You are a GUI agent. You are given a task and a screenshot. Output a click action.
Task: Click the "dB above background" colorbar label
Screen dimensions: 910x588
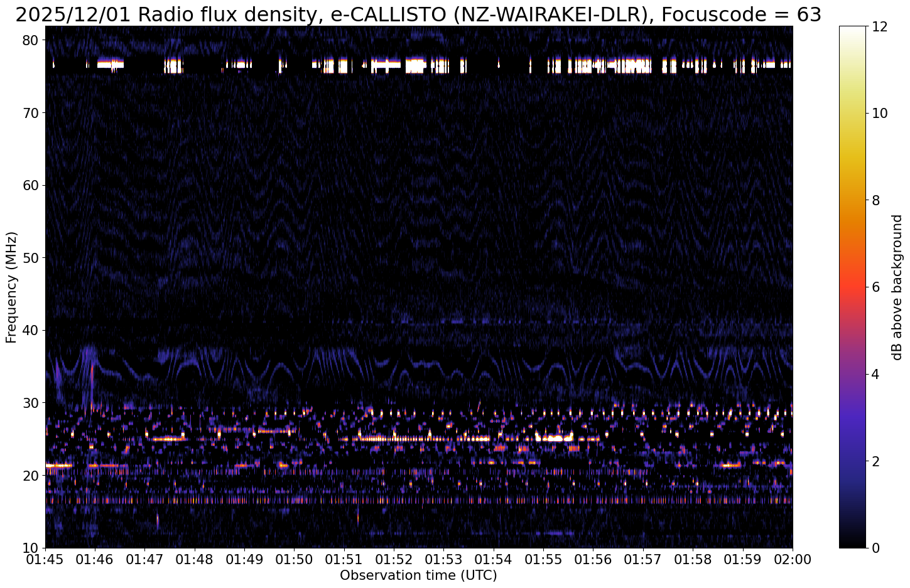click(x=897, y=287)
